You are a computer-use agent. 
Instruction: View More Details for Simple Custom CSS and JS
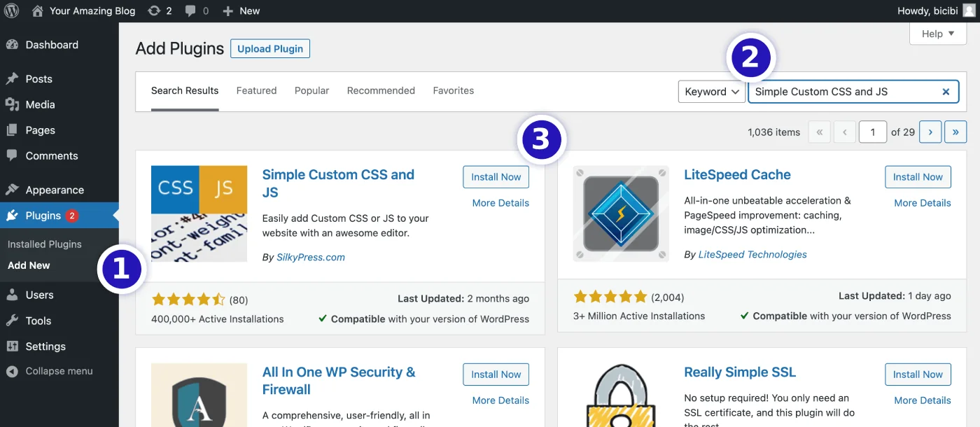pos(500,203)
